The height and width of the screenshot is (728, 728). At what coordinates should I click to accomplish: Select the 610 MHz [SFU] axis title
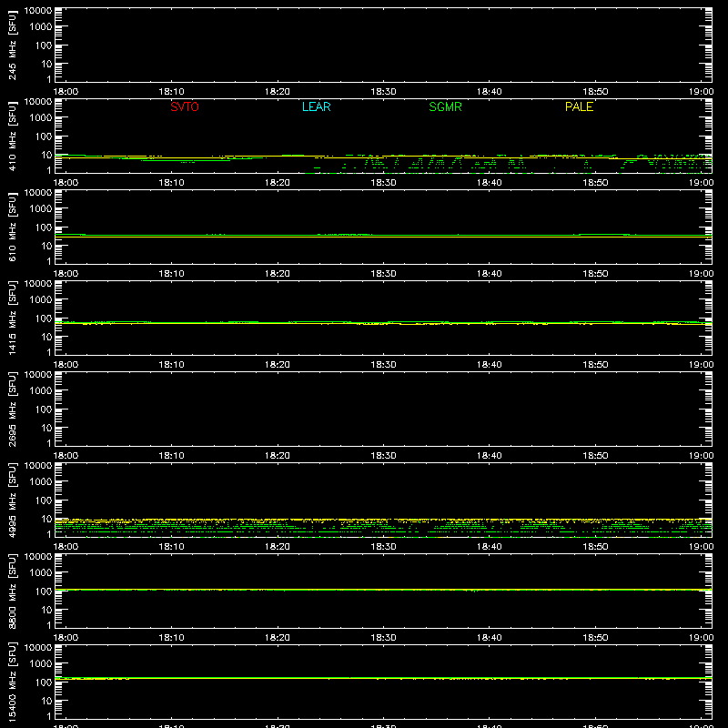coord(12,227)
